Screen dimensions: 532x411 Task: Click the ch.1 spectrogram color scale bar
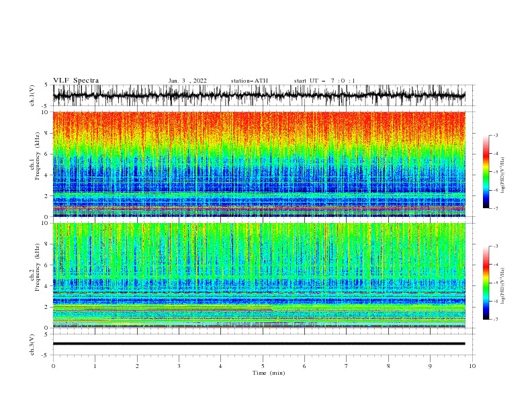[x=486, y=172]
